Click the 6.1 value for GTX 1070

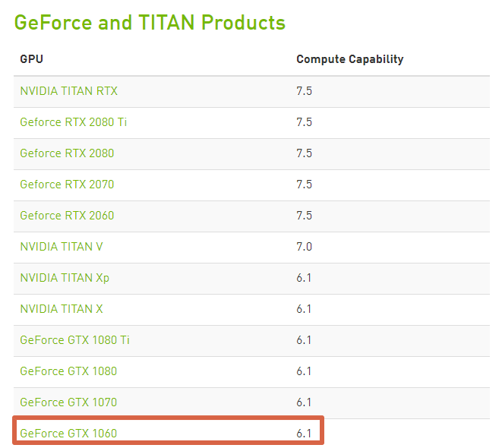coord(304,402)
